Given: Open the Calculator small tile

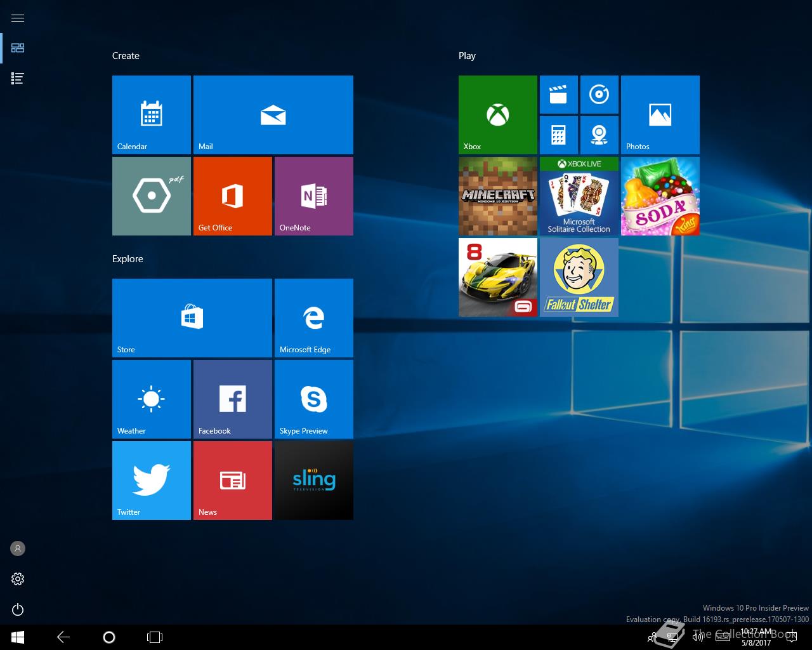Looking at the screenshot, I should tap(559, 135).
